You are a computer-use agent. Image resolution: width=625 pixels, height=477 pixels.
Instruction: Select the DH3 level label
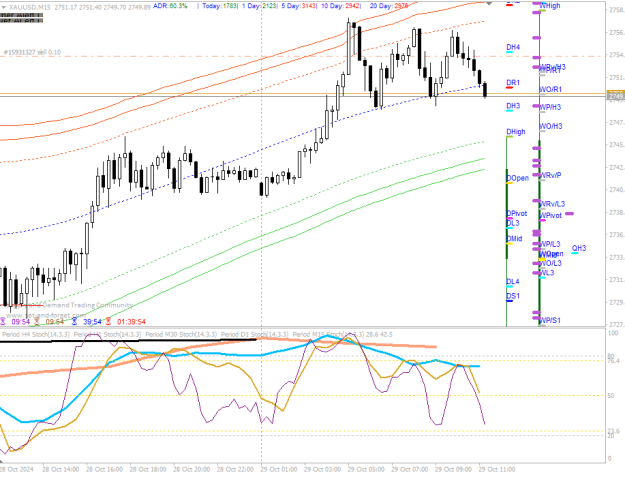click(513, 106)
